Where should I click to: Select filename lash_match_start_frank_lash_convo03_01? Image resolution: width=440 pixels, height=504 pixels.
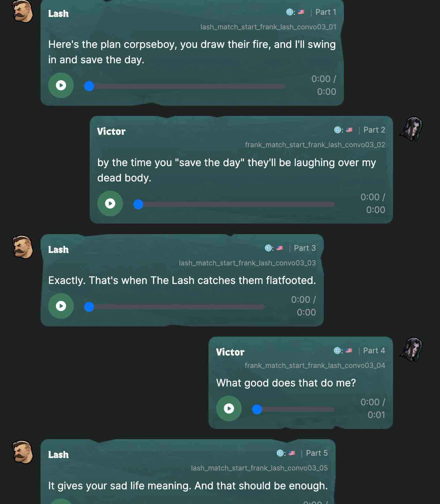point(268,27)
